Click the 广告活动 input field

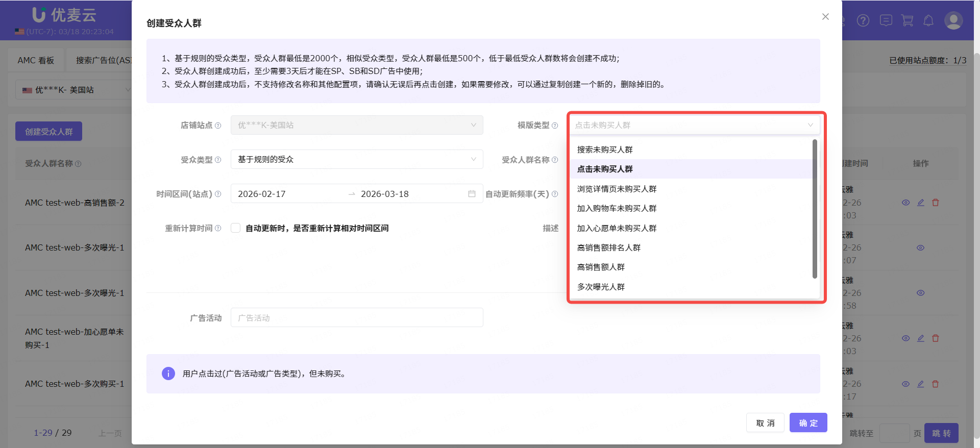[x=357, y=317]
